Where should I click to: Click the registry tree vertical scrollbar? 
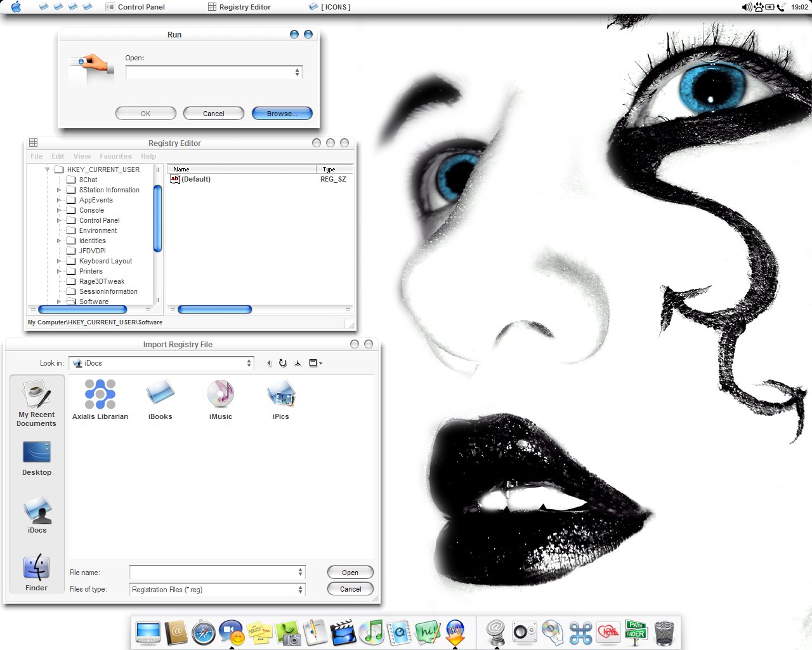[157, 218]
